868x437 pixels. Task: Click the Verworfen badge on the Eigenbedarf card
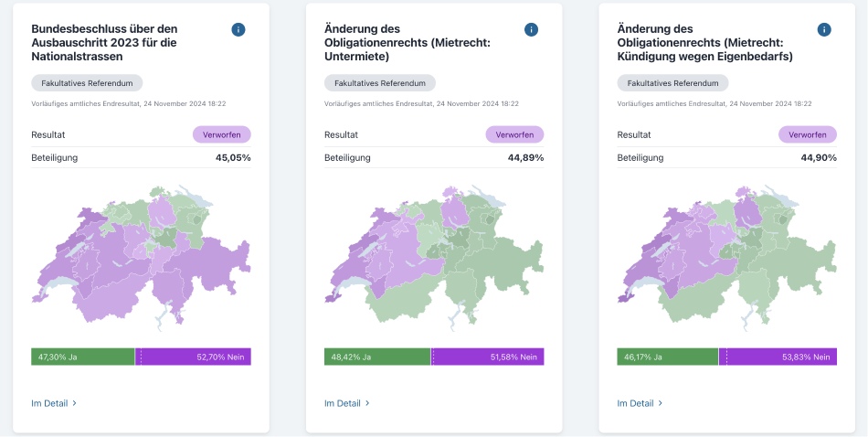click(x=808, y=134)
